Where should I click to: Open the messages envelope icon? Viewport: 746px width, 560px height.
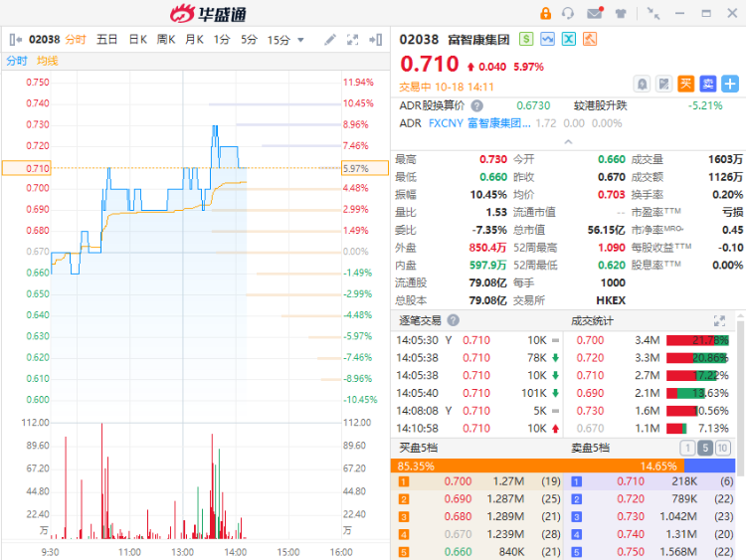(595, 13)
